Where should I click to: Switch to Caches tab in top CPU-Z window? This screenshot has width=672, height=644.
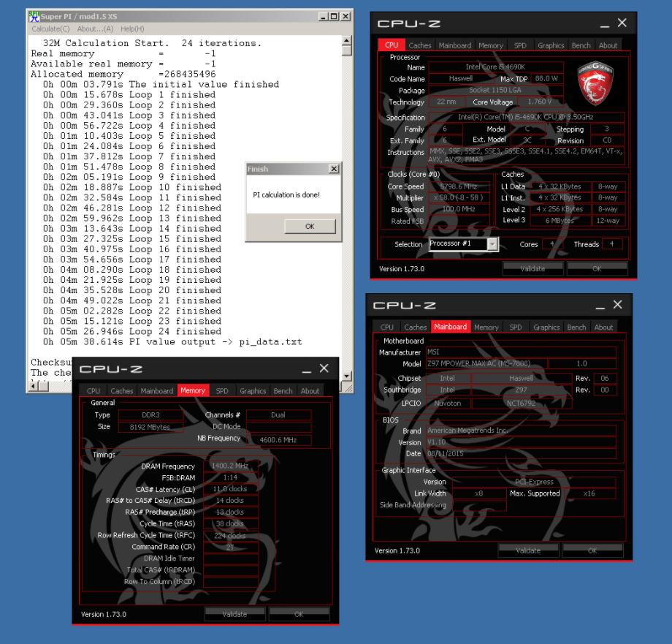click(x=419, y=45)
